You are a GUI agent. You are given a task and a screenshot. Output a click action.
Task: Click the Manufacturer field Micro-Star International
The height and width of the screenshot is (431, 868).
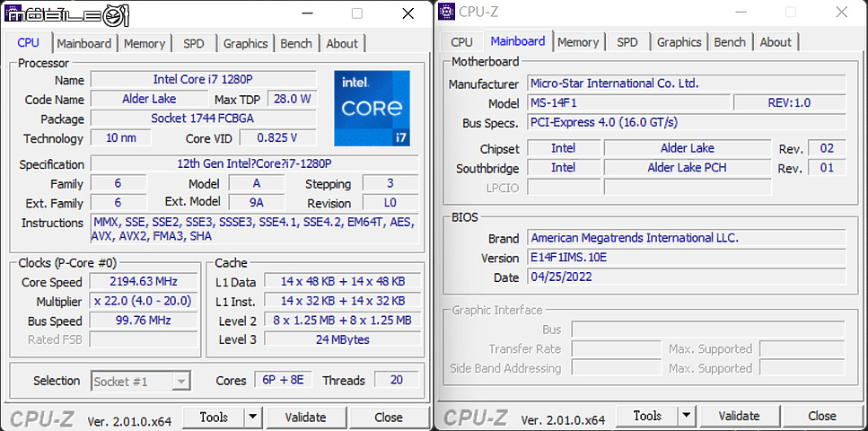687,84
